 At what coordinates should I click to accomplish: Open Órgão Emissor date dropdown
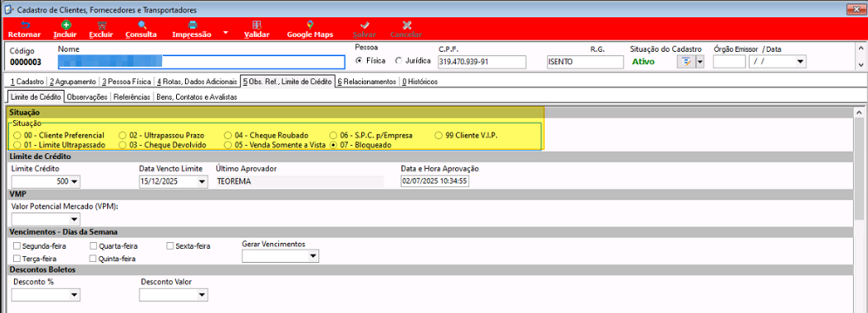click(800, 62)
